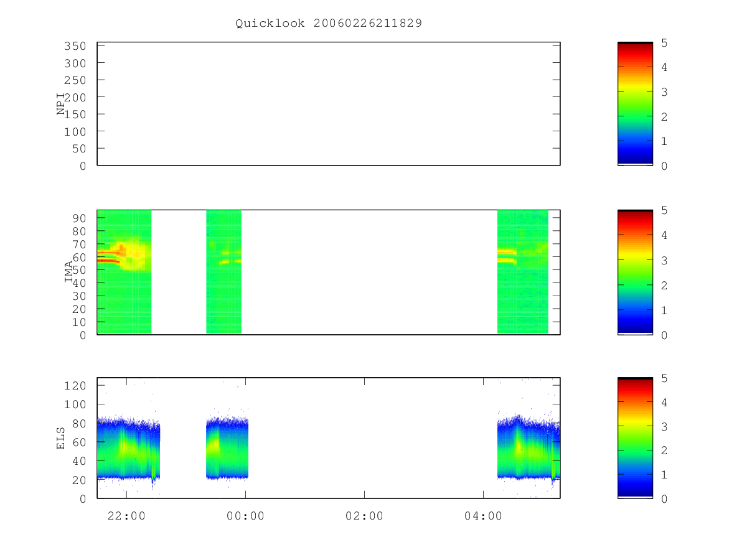Image resolution: width=747 pixels, height=560 pixels.
Task: Click the 00:00 time axis label
Action: 245,516
